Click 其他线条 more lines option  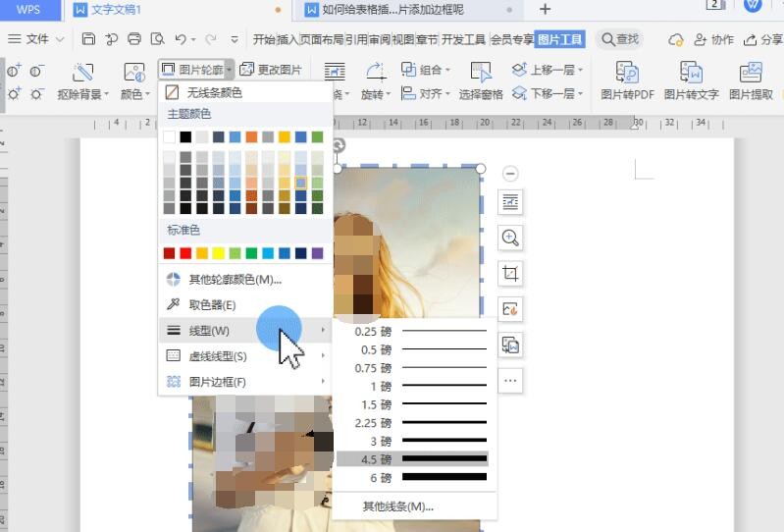(397, 506)
